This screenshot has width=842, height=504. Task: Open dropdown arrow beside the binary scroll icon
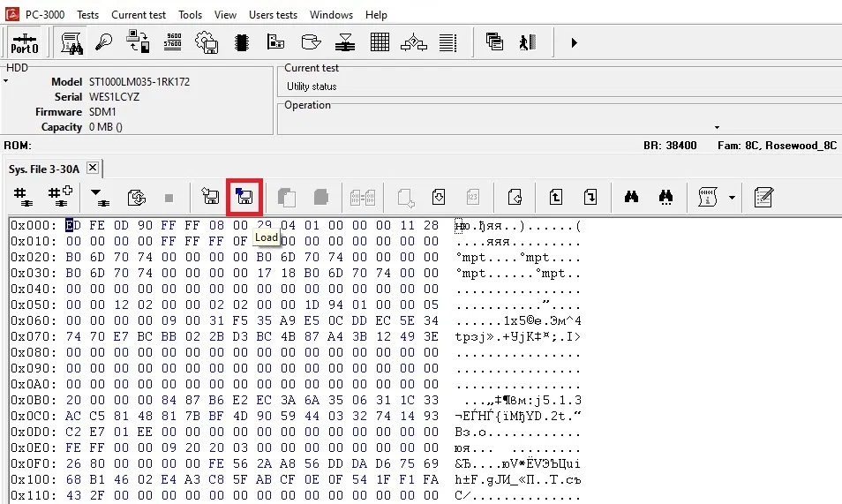click(x=732, y=197)
